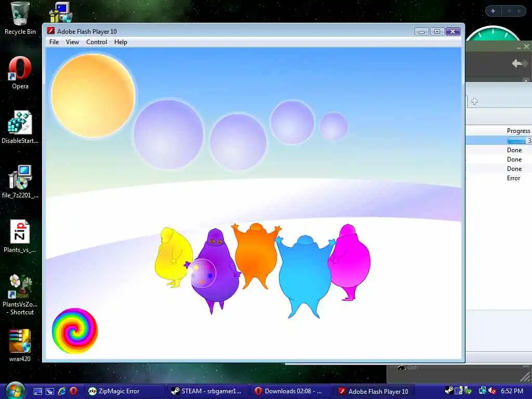The height and width of the screenshot is (399, 532).
Task: Switch to STEAM taskbar button
Action: click(x=208, y=391)
